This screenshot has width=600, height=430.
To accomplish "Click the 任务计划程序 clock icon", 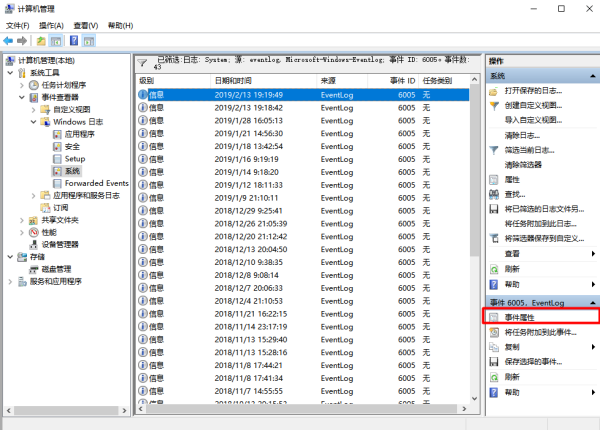I will pos(35,85).
